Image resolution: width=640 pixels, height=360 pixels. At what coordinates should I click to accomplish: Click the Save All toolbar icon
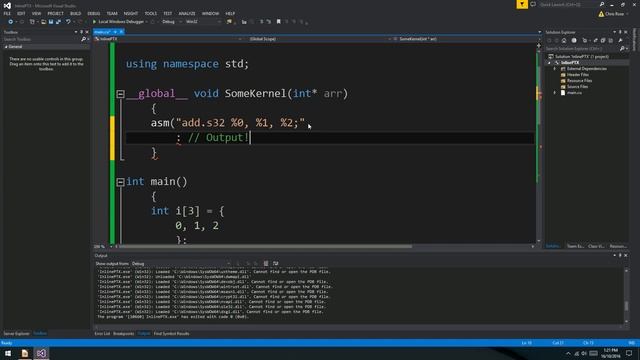pyautogui.click(x=58, y=22)
